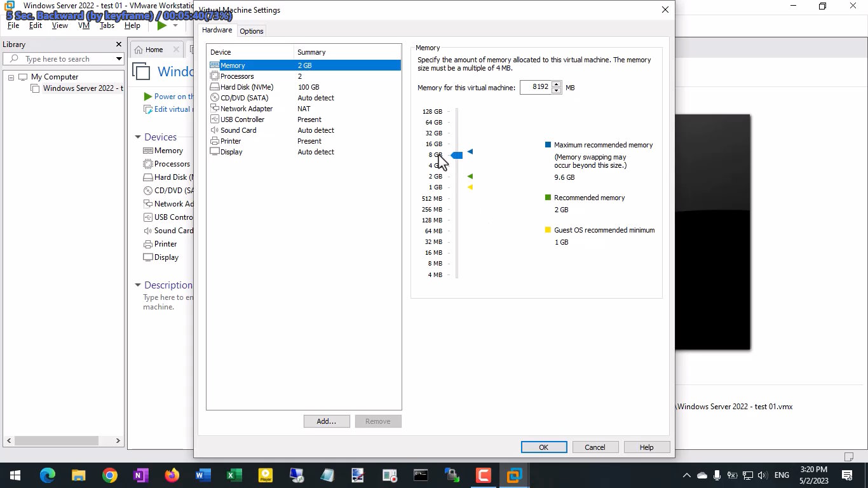
Task: Click Library horizontal scrollbar
Action: [57, 440]
